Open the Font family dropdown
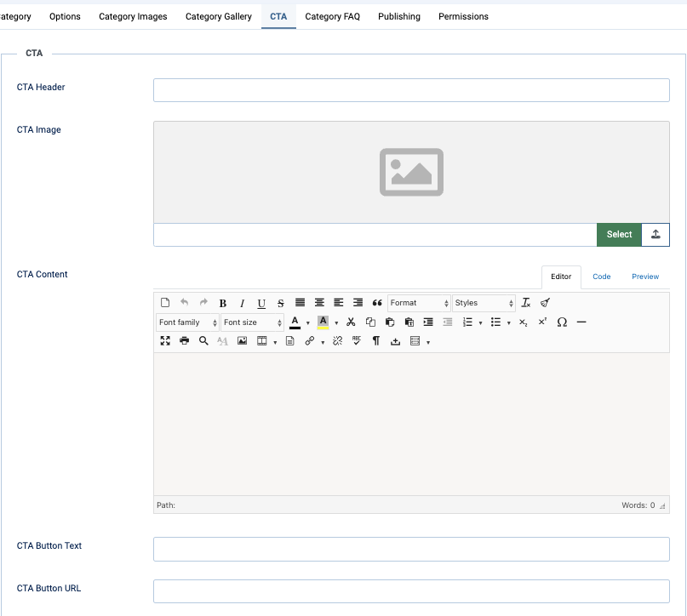The height and width of the screenshot is (616, 687). (187, 322)
